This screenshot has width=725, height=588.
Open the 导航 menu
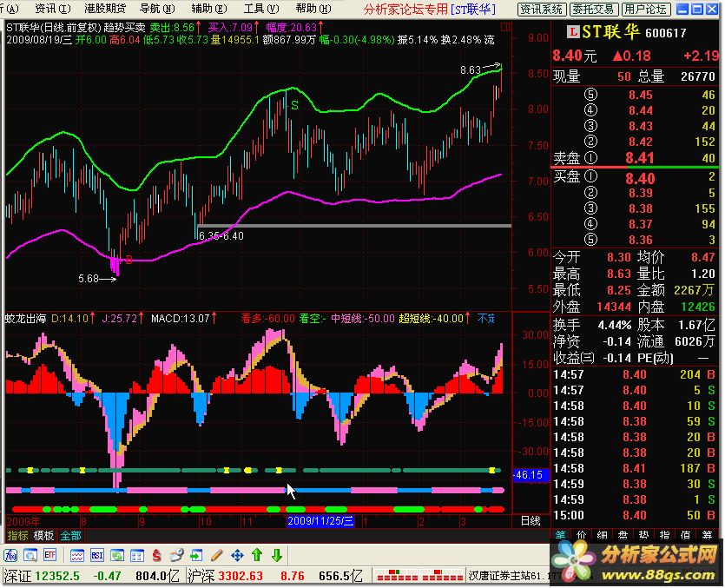pos(158,9)
